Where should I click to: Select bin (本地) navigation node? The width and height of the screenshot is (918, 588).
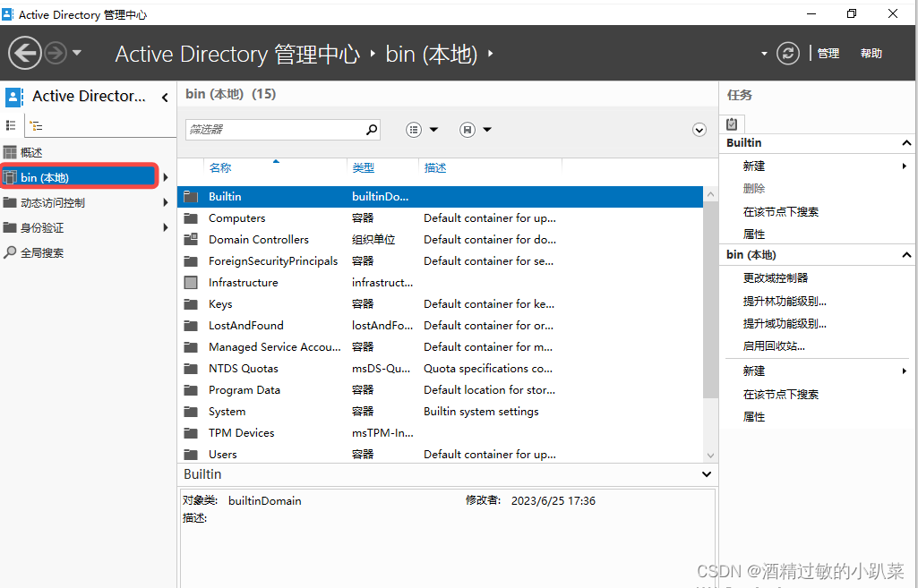pos(80,177)
